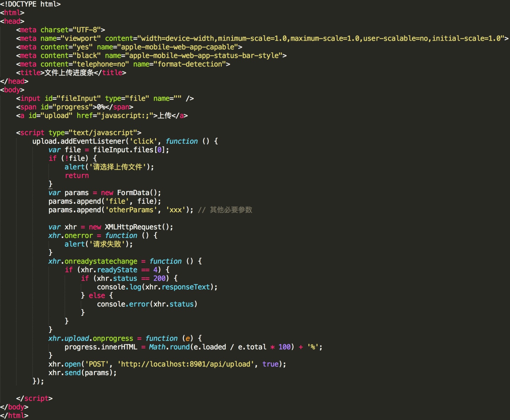Image resolution: width=510 pixels, height=420 pixels.
Task: Click the 'Math' object text
Action: tap(157, 347)
